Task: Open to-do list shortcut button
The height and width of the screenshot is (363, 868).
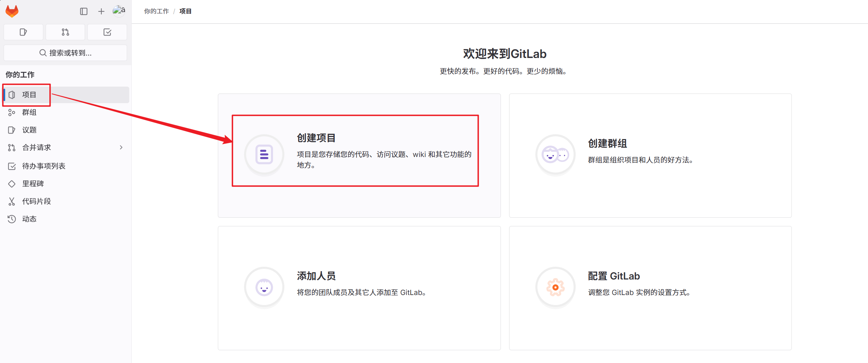Action: (107, 32)
